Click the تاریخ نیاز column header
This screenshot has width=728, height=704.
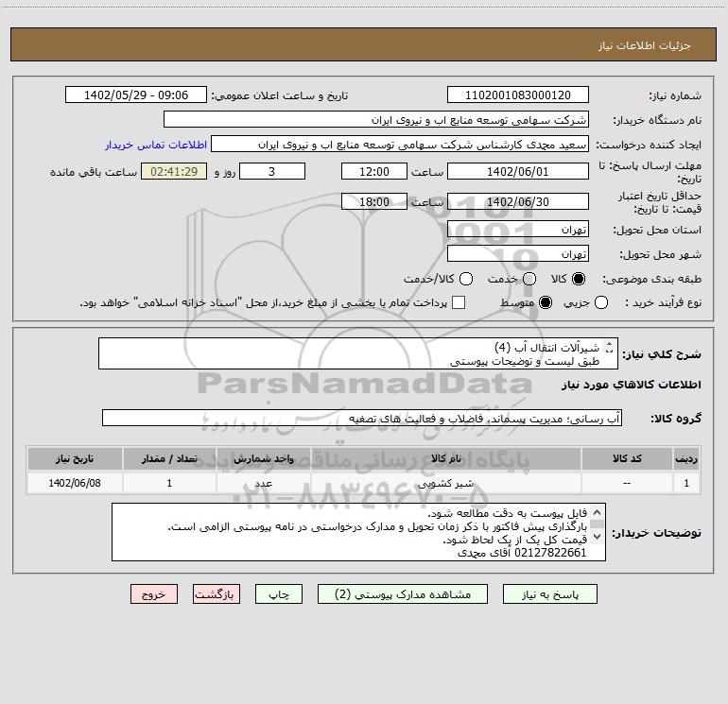pos(75,459)
